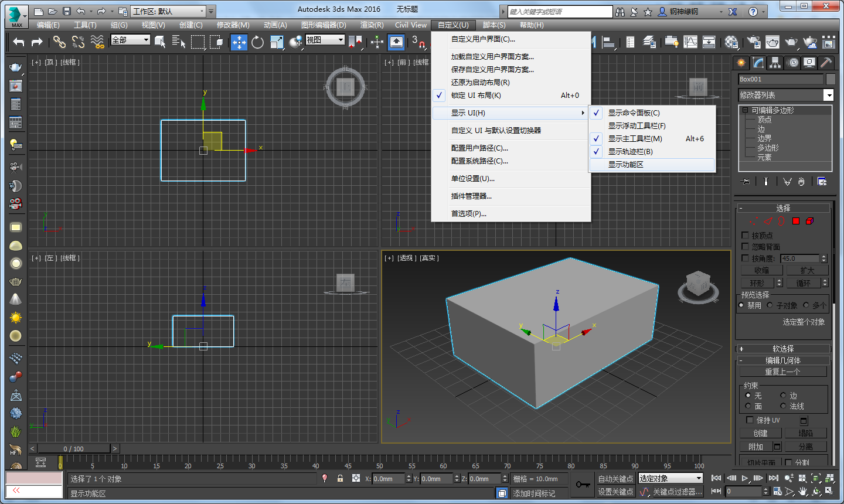The height and width of the screenshot is (504, 844).
Task: Select the 边 constraint radio button
Action: pyautogui.click(x=783, y=395)
